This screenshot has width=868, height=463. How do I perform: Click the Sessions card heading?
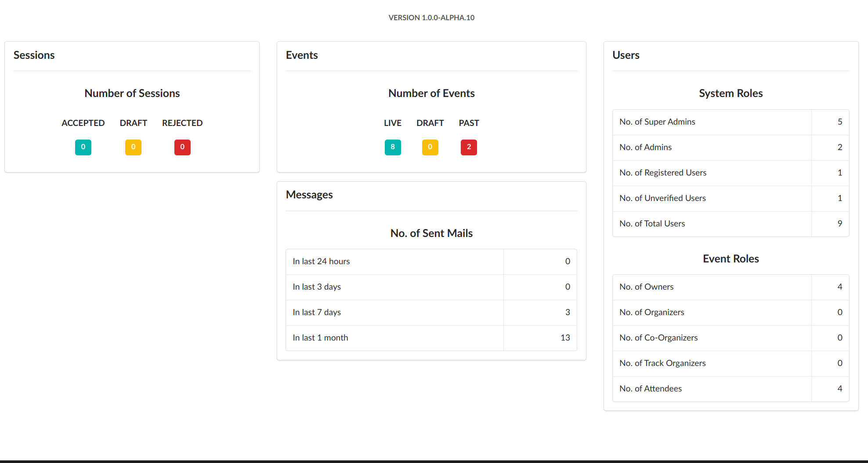pyautogui.click(x=34, y=55)
